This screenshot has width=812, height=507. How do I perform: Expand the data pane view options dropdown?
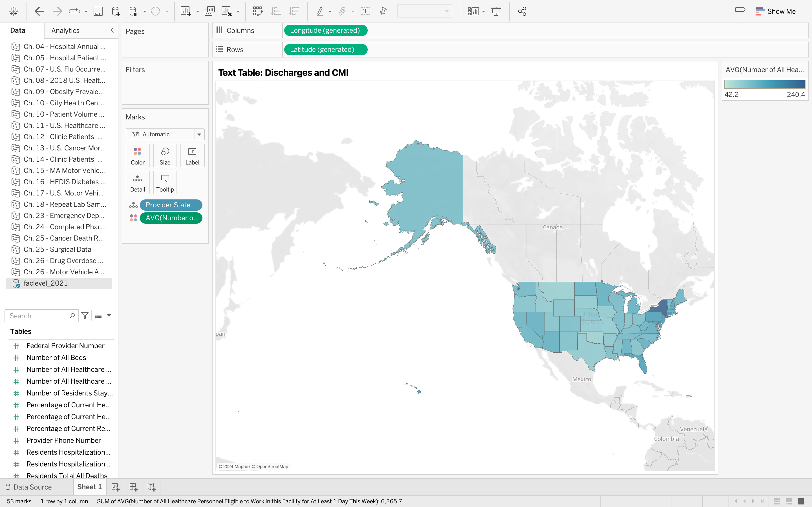tap(109, 315)
